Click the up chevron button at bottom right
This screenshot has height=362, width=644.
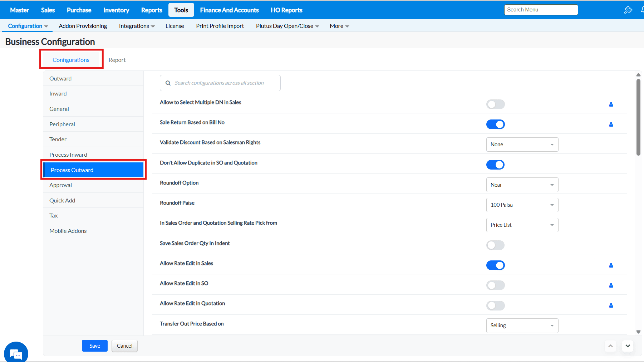610,346
